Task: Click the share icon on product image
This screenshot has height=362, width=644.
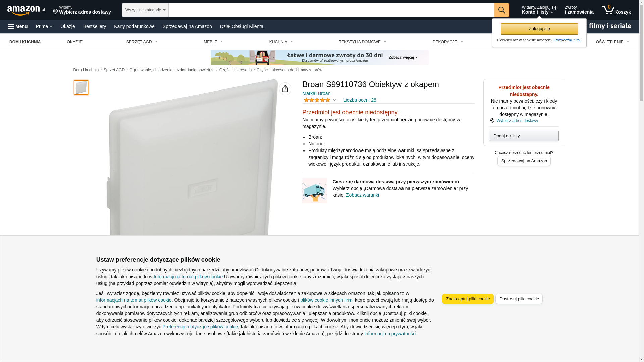Action: (285, 89)
